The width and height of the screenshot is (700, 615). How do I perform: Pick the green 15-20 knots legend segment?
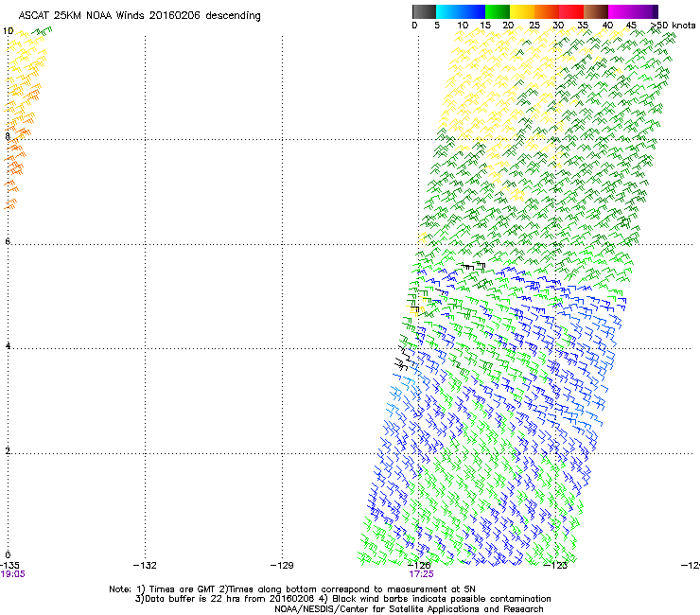coord(498,11)
